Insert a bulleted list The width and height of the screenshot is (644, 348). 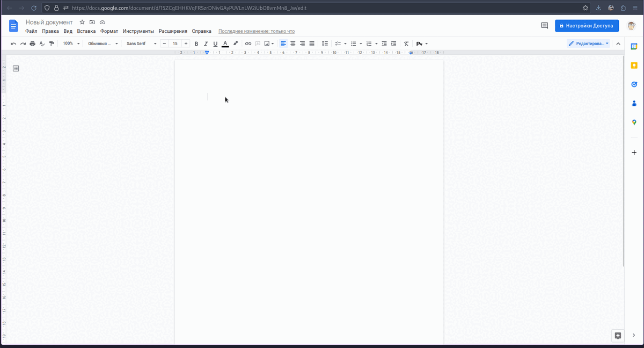pos(353,44)
